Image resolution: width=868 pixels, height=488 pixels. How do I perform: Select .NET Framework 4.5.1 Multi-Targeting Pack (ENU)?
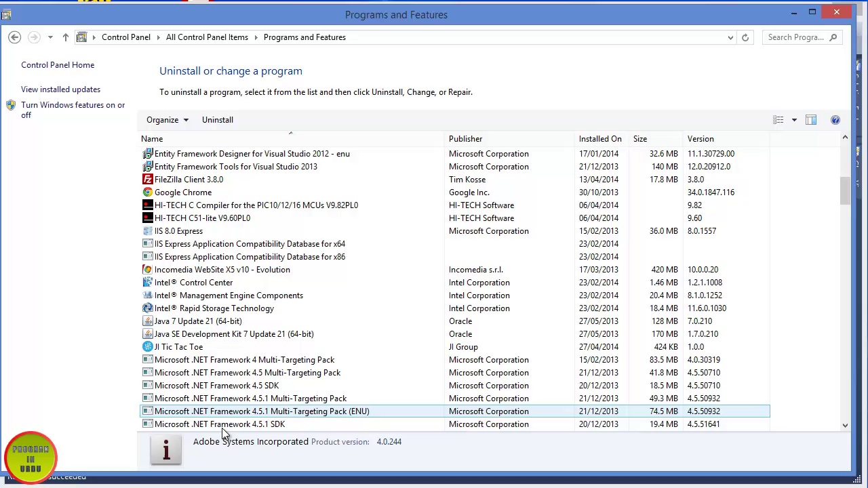(454, 411)
